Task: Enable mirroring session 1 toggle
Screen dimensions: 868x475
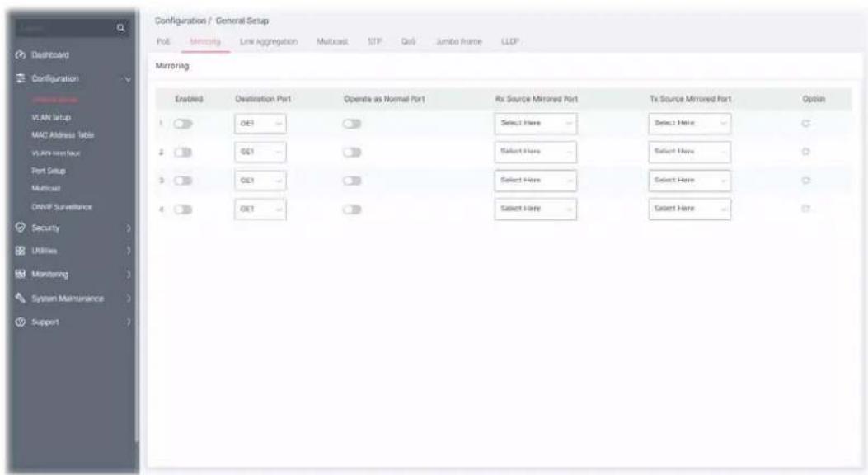Action: (x=183, y=124)
